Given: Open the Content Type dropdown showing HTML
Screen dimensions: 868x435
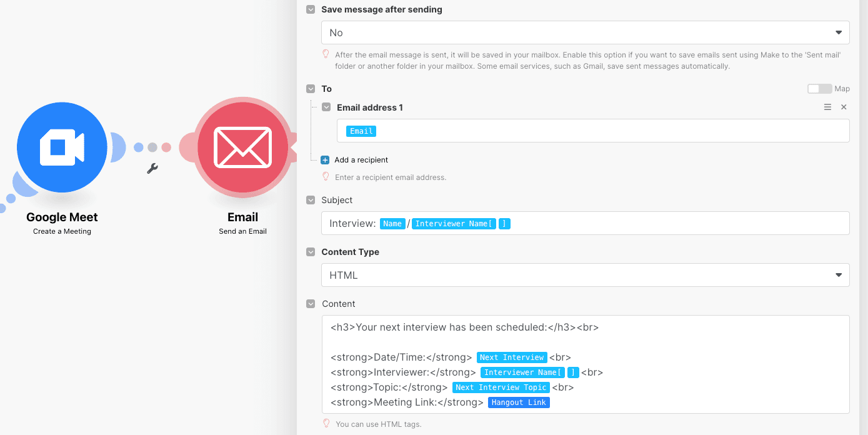Looking at the screenshot, I should pos(585,275).
